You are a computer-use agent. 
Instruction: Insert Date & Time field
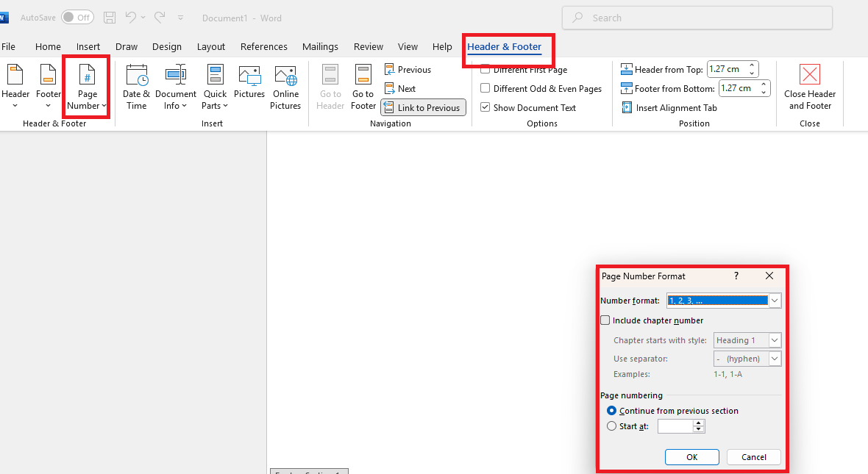[137, 87]
